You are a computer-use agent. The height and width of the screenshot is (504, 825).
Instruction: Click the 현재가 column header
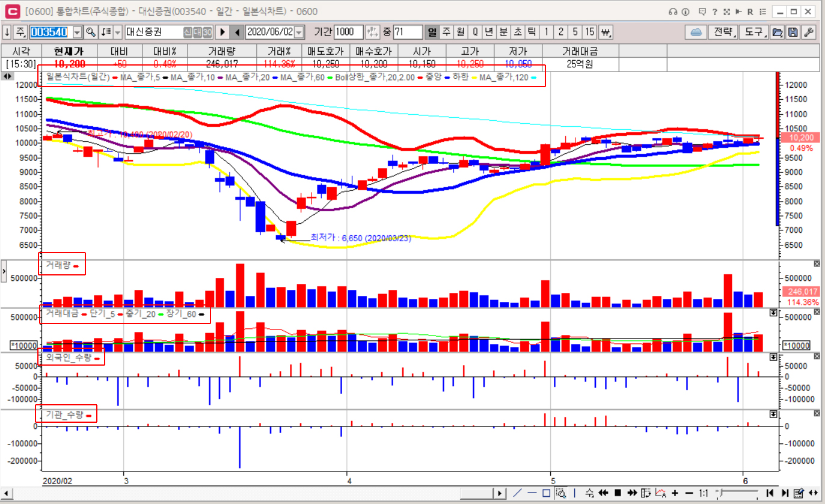pyautogui.click(x=69, y=51)
